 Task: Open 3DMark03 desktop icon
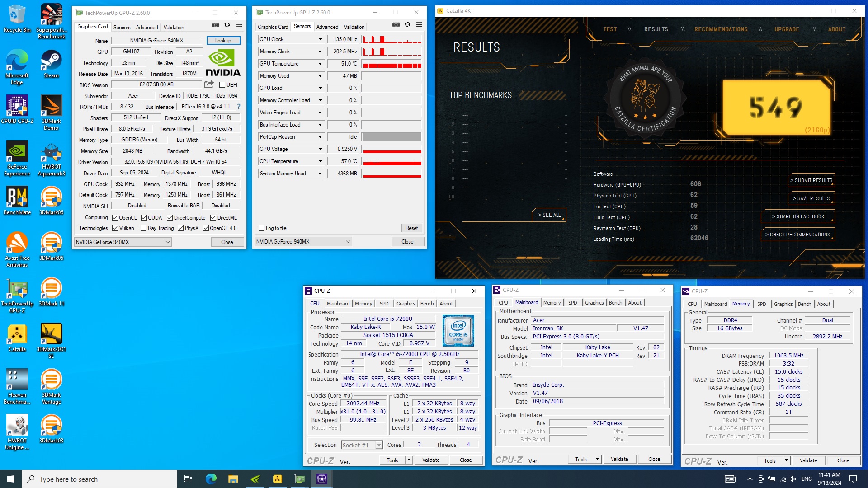coord(51,429)
